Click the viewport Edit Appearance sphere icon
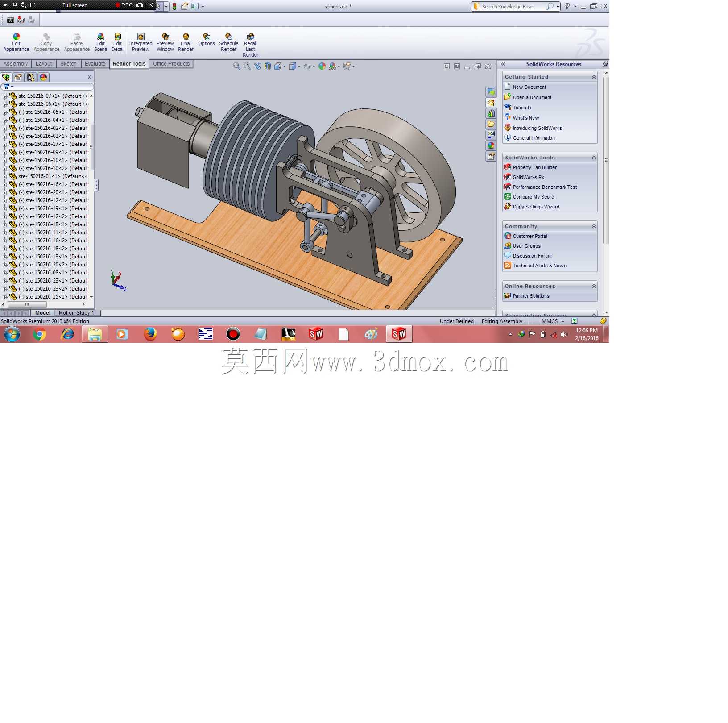This screenshot has width=728, height=723. (322, 66)
